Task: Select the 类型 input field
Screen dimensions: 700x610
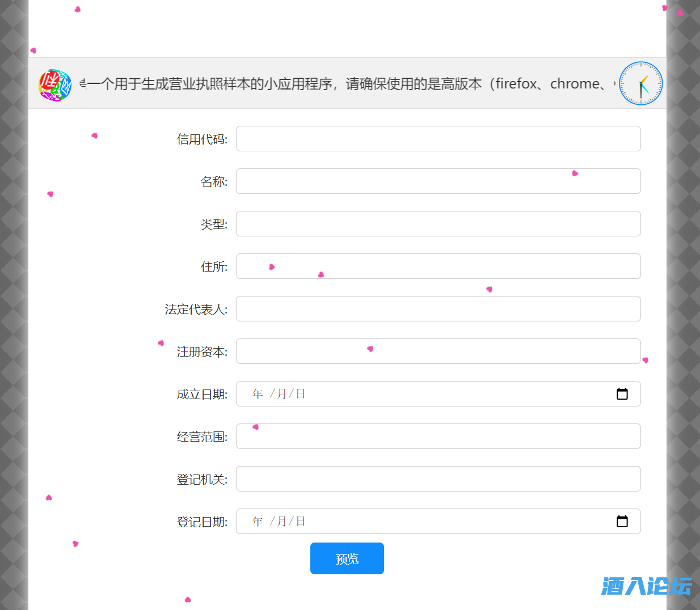Action: click(x=438, y=224)
